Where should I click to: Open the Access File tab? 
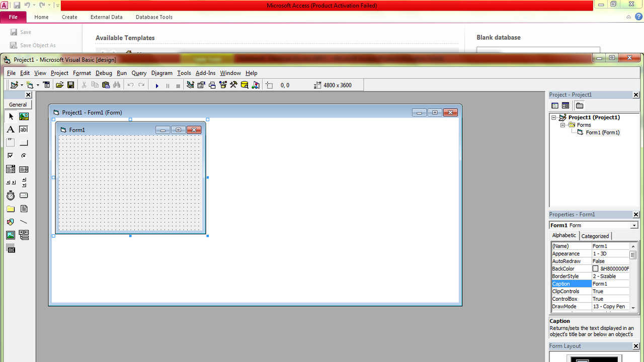14,17
